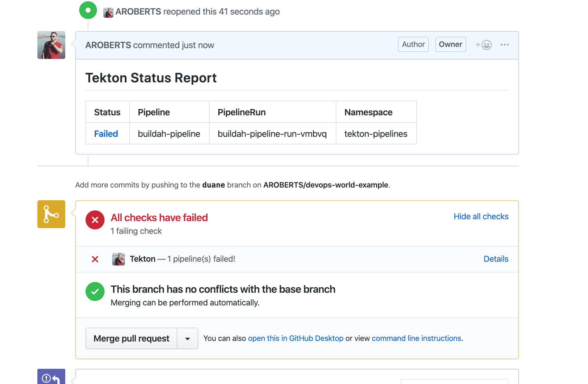
Task: Click the purple comment reply icon
Action: tap(51, 377)
